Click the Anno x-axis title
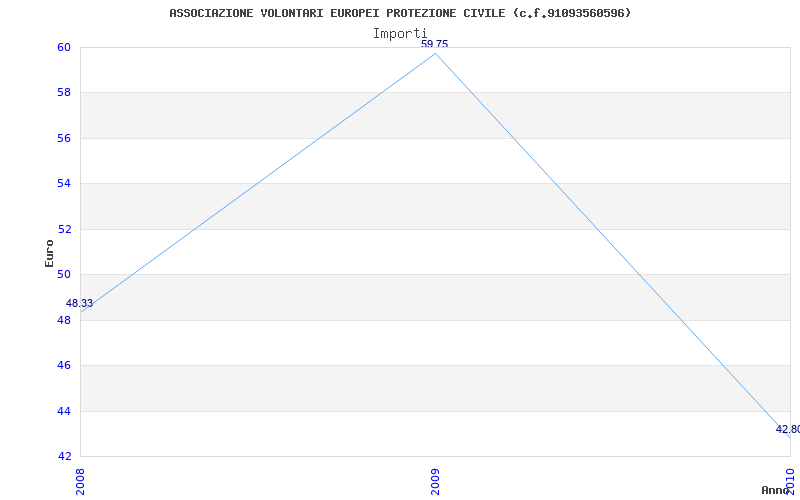This screenshot has width=800, height=500. click(776, 490)
